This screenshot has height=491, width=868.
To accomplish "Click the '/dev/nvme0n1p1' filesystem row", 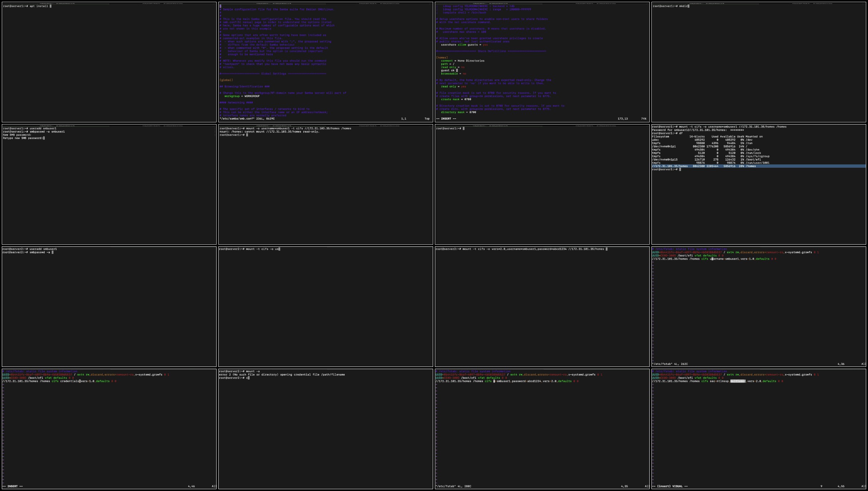I will [700, 147].
